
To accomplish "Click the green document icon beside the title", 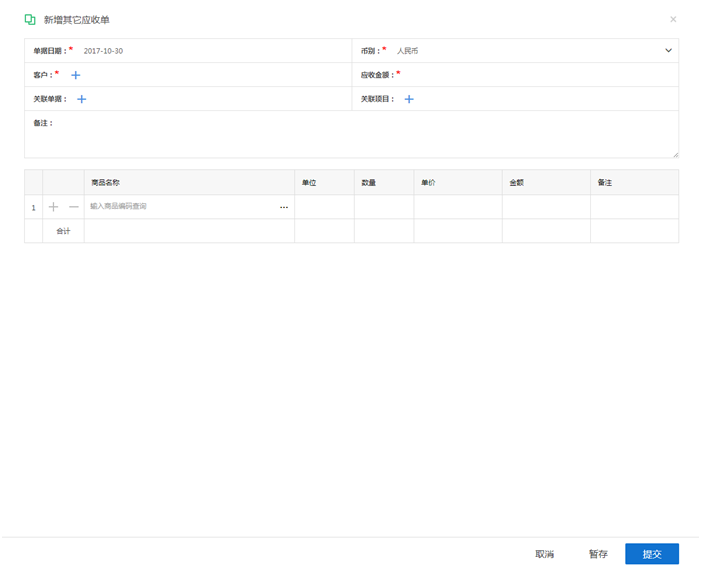I will coord(30,20).
